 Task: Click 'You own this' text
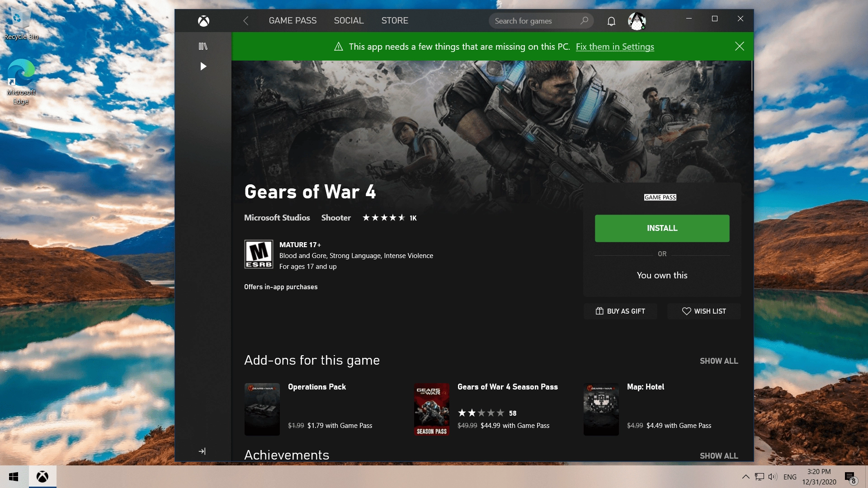[662, 275]
